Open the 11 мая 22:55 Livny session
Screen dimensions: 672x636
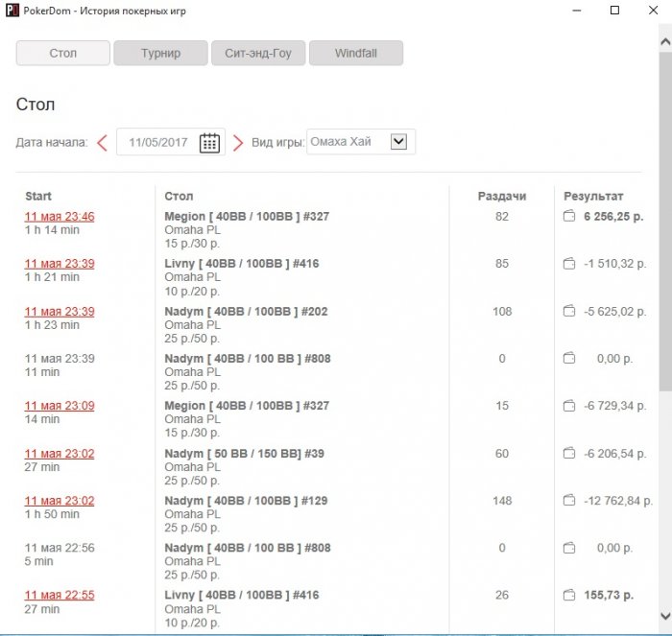(60, 595)
